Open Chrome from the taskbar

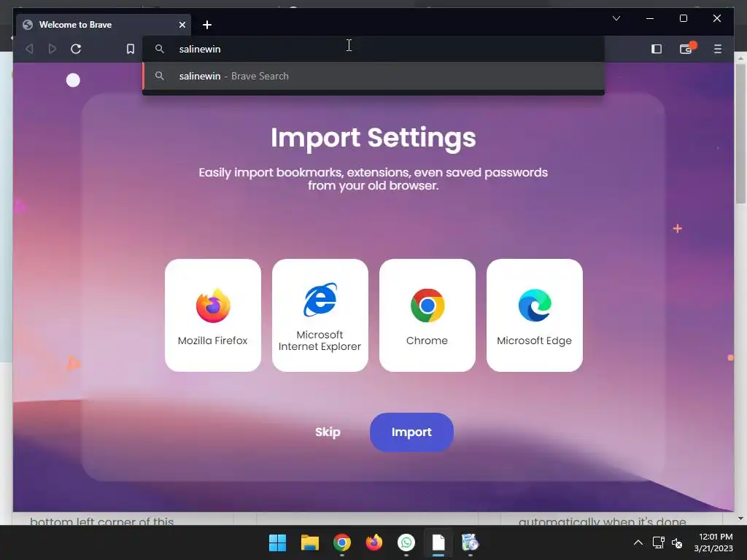[x=341, y=542]
